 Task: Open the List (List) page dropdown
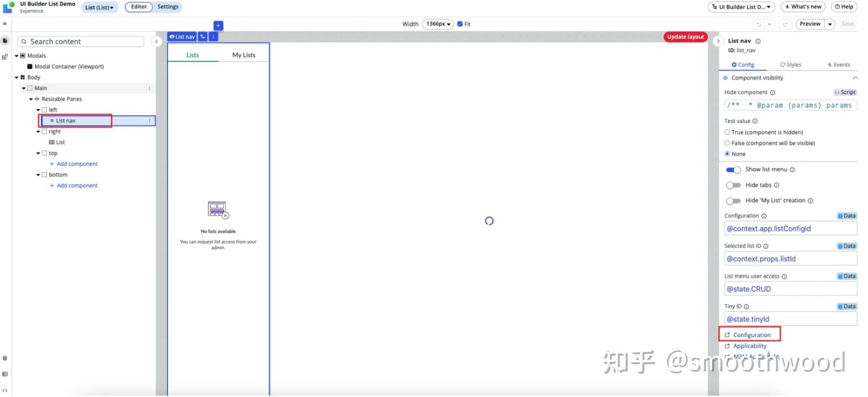[x=99, y=7]
